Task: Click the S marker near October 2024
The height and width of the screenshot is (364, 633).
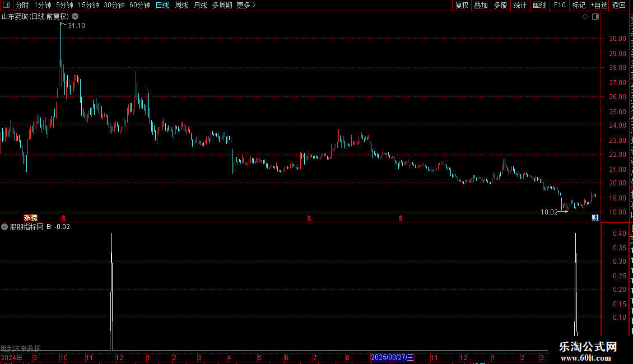Action: (64, 218)
